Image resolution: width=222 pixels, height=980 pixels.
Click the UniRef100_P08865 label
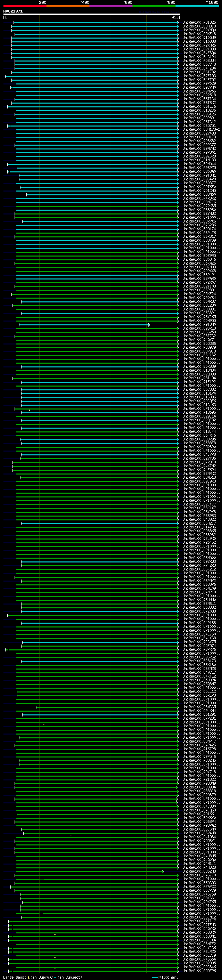click(x=199, y=532)
